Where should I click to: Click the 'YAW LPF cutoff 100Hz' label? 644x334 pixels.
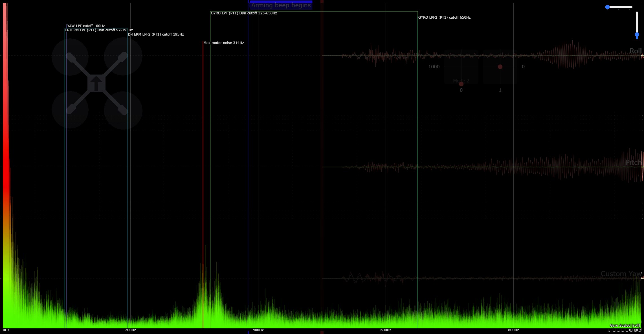(86, 26)
